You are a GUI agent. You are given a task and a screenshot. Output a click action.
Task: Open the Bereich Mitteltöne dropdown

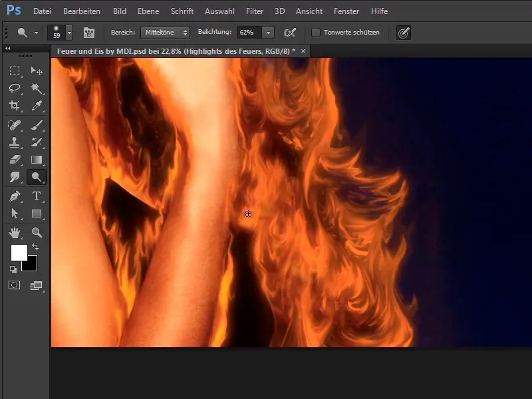(x=165, y=33)
